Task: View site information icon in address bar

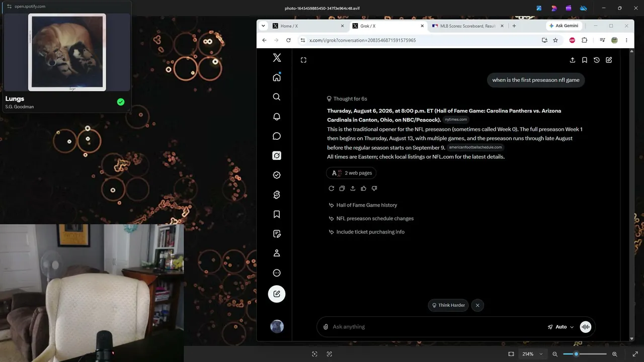Action: 302,40
